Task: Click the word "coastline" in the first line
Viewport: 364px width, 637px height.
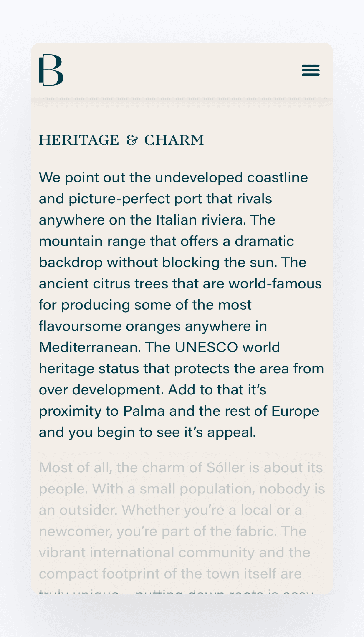Action: [278, 178]
